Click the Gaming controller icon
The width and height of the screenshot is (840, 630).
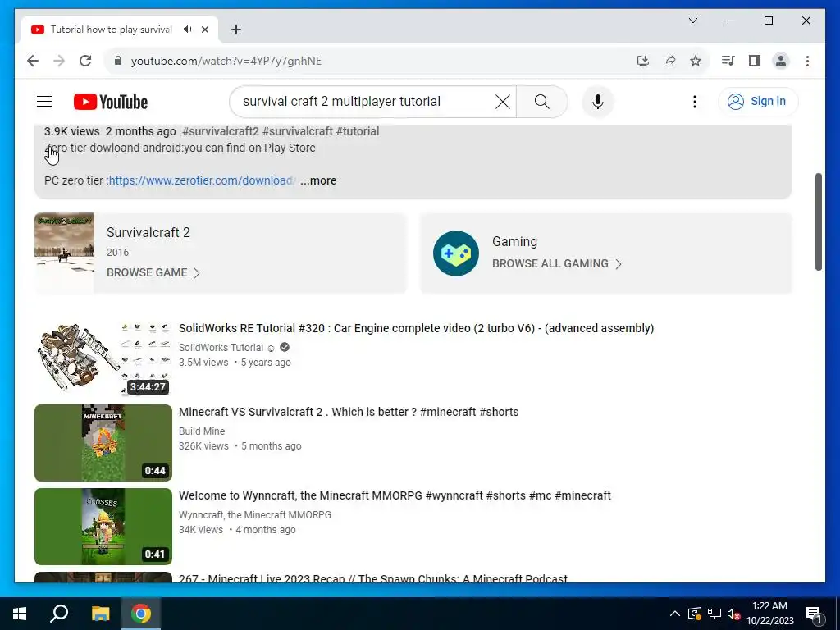coord(456,253)
